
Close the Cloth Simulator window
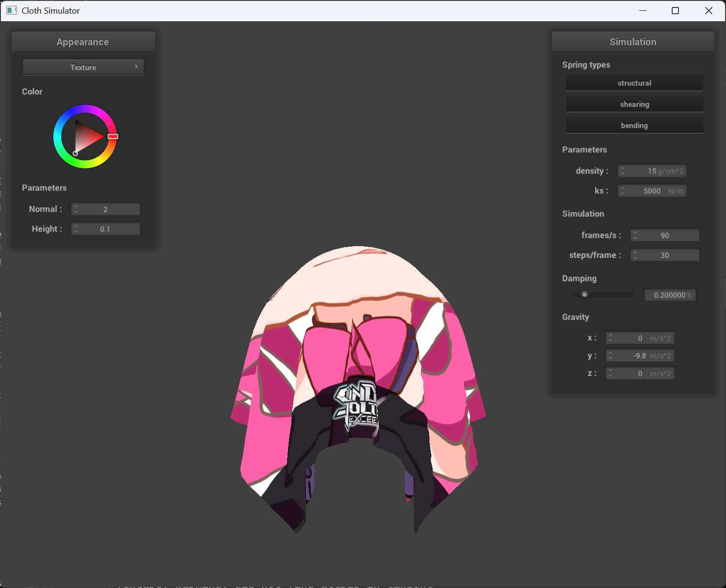(709, 10)
